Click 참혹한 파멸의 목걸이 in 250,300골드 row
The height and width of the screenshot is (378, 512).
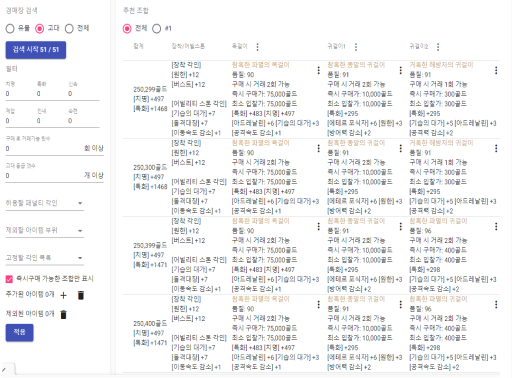(261, 143)
